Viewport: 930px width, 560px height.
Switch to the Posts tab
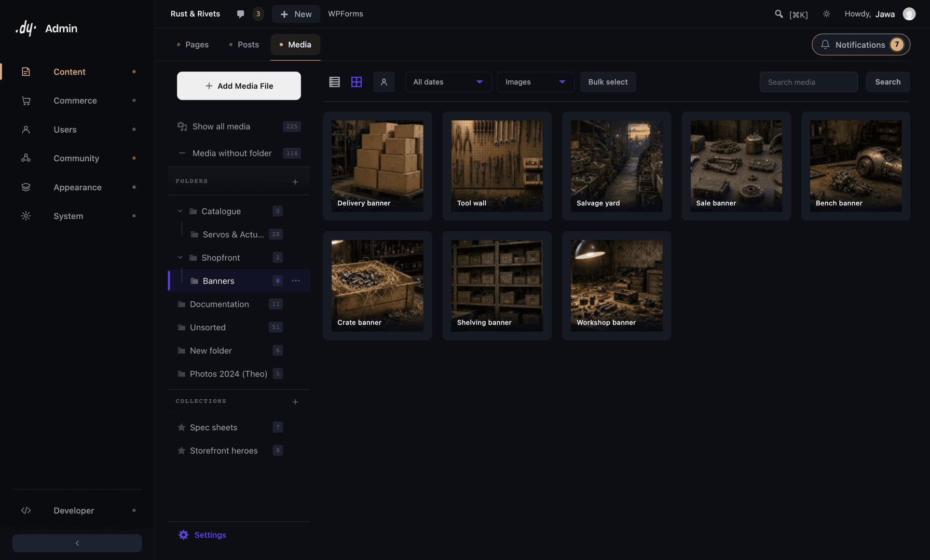[244, 45]
